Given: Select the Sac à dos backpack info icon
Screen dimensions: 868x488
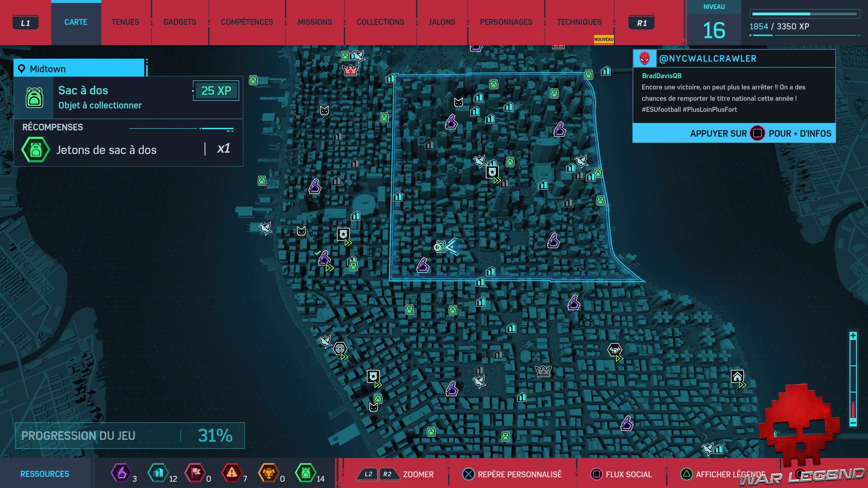Looking at the screenshot, I should 34,98.
